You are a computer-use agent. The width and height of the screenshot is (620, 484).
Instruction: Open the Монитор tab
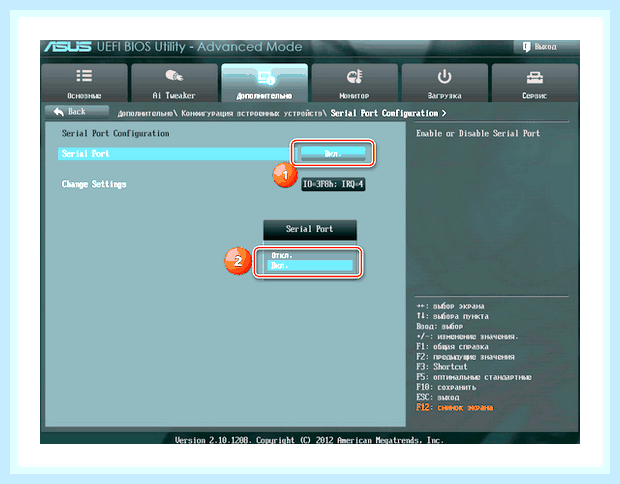tap(355, 83)
